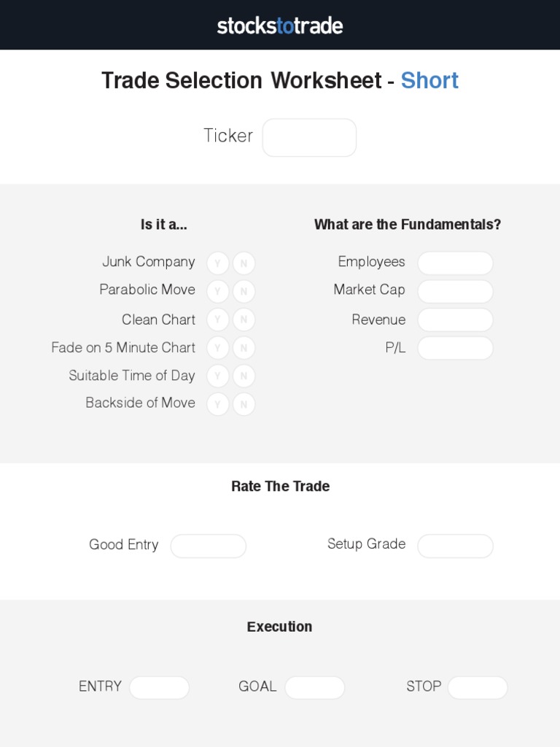Select the Revenue input field
This screenshot has width=560, height=747.
(455, 320)
